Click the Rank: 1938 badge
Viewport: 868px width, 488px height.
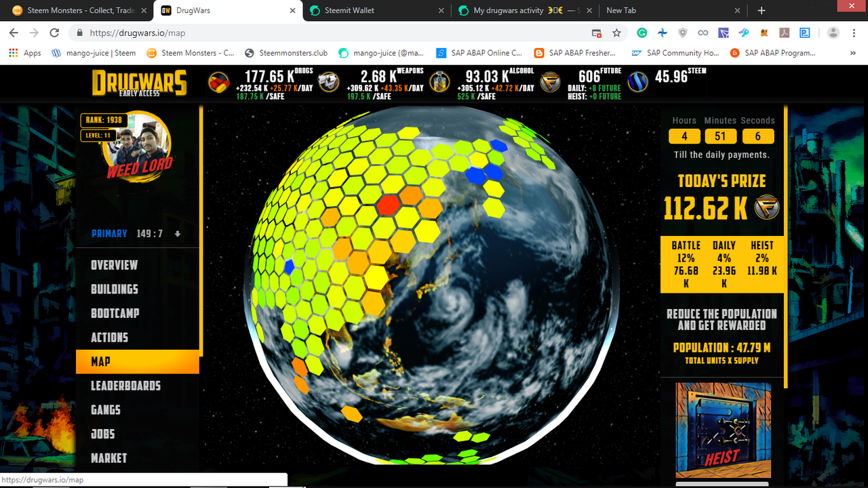click(x=104, y=120)
